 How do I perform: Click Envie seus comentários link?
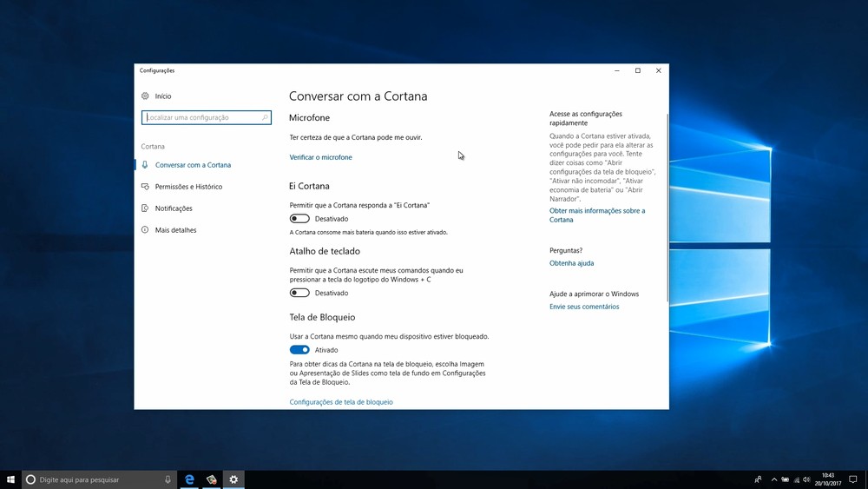click(x=584, y=307)
